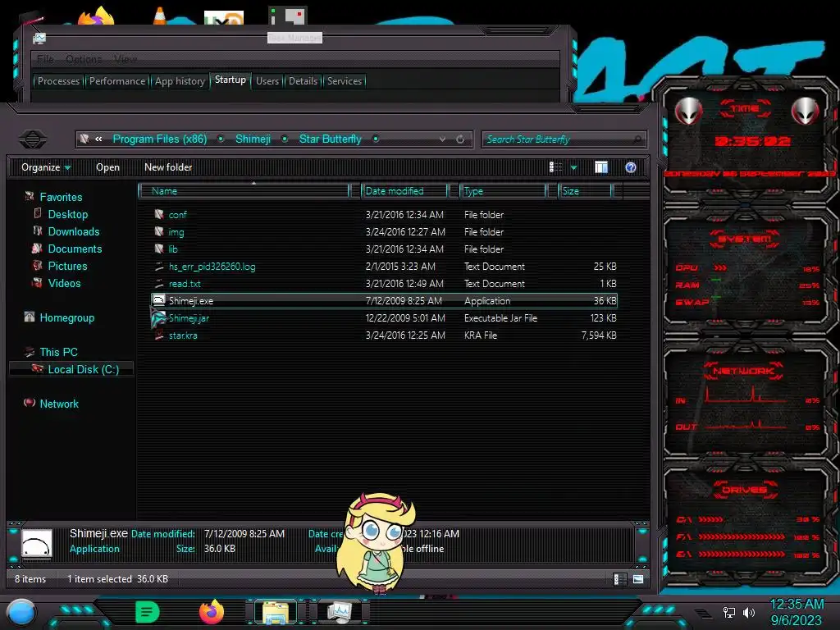The image size is (840, 630).
Task: Toggle the preview pane icon
Action: [601, 167]
